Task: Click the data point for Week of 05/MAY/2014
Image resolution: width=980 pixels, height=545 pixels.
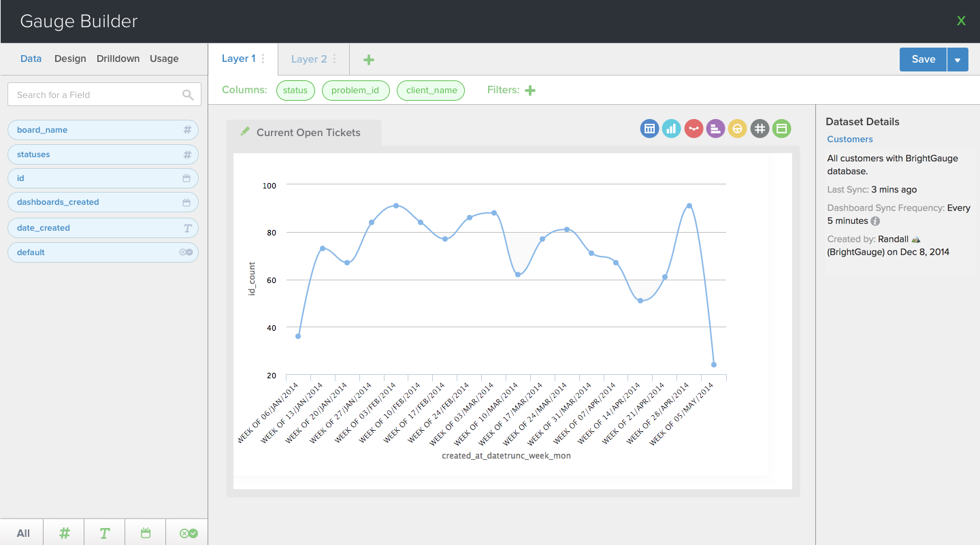Action: click(x=714, y=365)
